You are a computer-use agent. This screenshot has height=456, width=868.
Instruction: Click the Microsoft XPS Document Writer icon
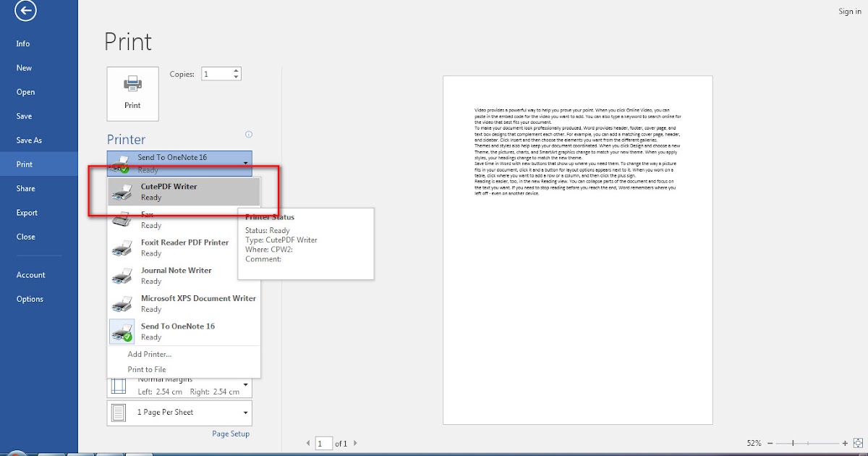[122, 303]
